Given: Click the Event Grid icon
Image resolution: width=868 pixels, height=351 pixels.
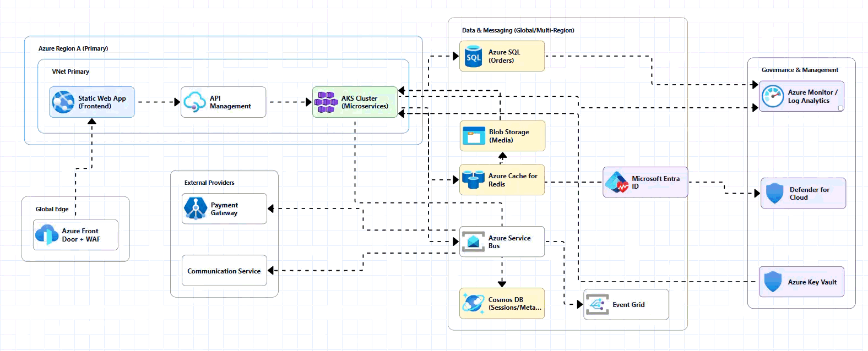Looking at the screenshot, I should (598, 304).
